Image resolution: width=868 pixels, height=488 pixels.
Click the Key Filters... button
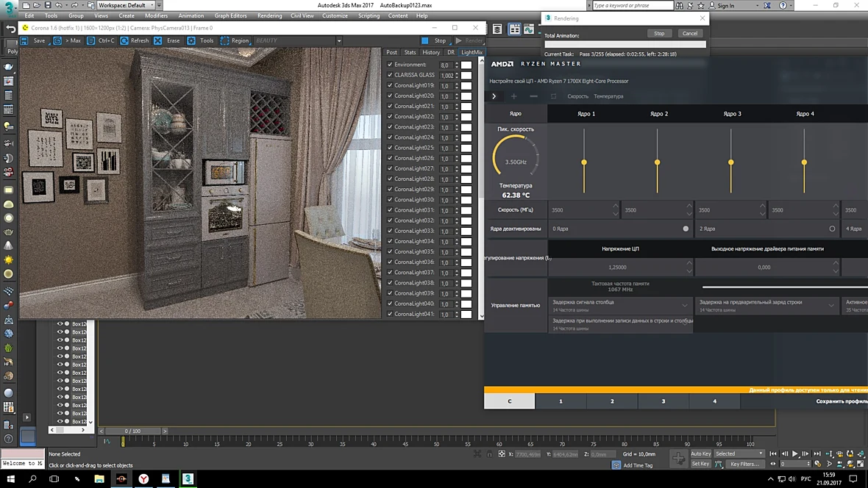coord(744,464)
